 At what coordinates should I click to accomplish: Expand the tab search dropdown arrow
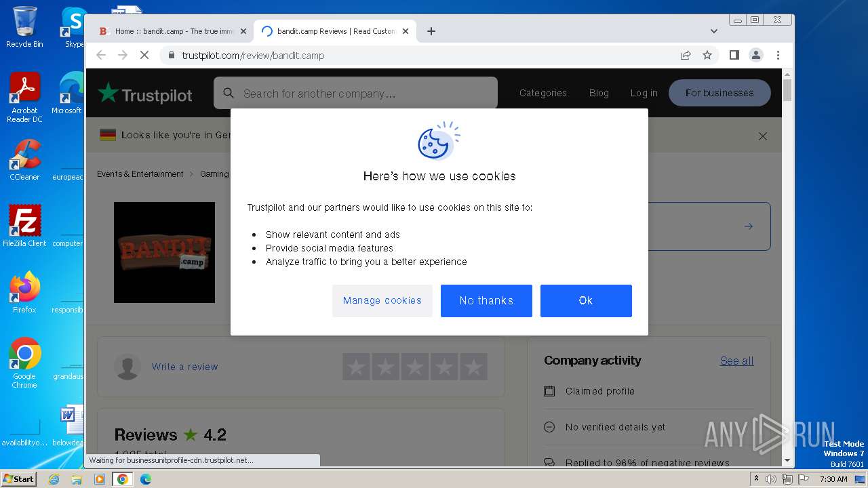click(x=714, y=31)
